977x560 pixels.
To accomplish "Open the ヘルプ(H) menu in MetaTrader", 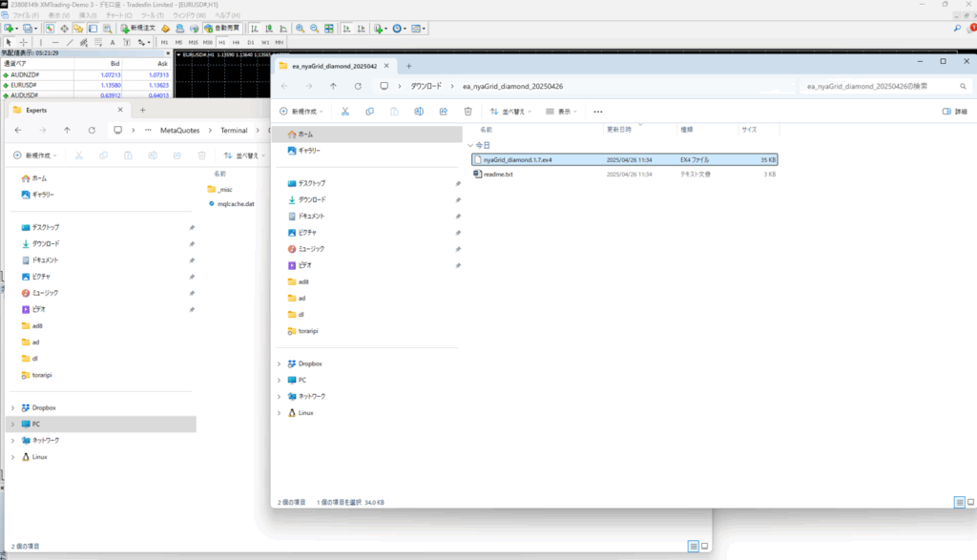I will tap(227, 15).
